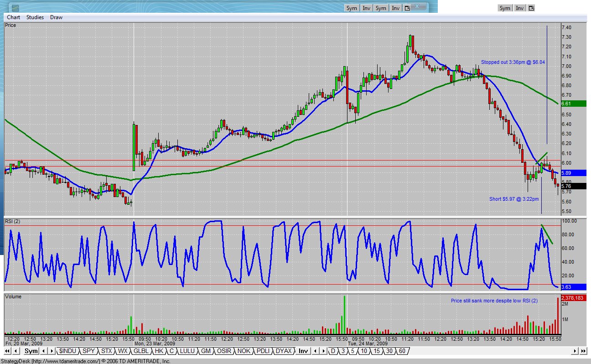Shift symbol tabs right using the arrow before $INDU
The width and height of the screenshot is (591, 364).
point(52,351)
